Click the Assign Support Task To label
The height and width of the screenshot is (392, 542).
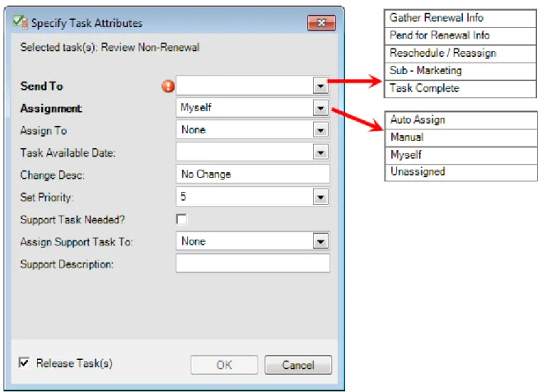click(77, 241)
